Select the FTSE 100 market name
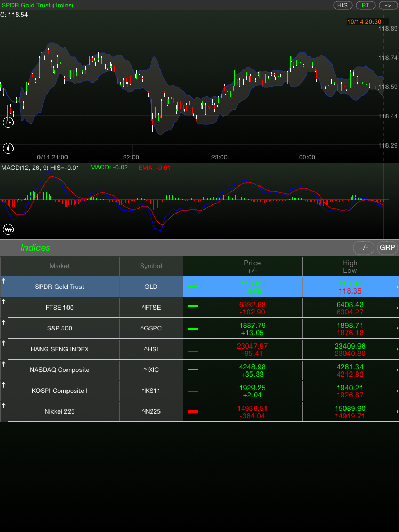This screenshot has width=399, height=532. point(59,308)
